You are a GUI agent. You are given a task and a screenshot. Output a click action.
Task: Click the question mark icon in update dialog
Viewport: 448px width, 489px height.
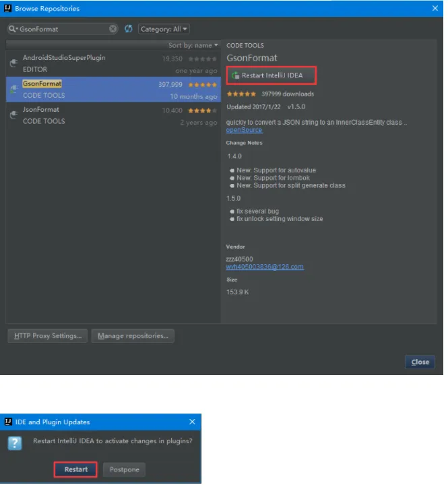coord(15,443)
